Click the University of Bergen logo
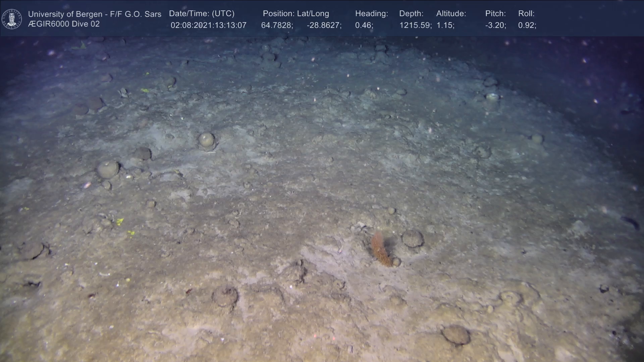This screenshot has width=644, height=362. pos(12,19)
